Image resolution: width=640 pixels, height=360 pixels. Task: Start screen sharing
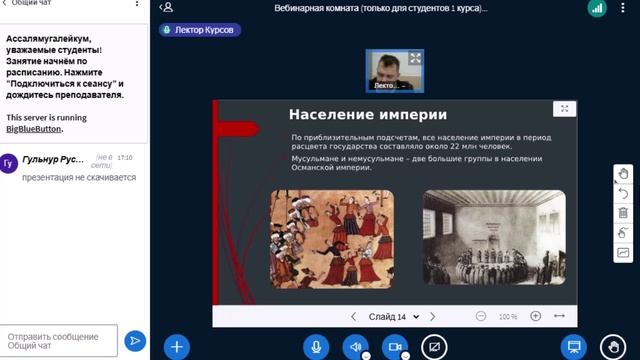(x=434, y=347)
